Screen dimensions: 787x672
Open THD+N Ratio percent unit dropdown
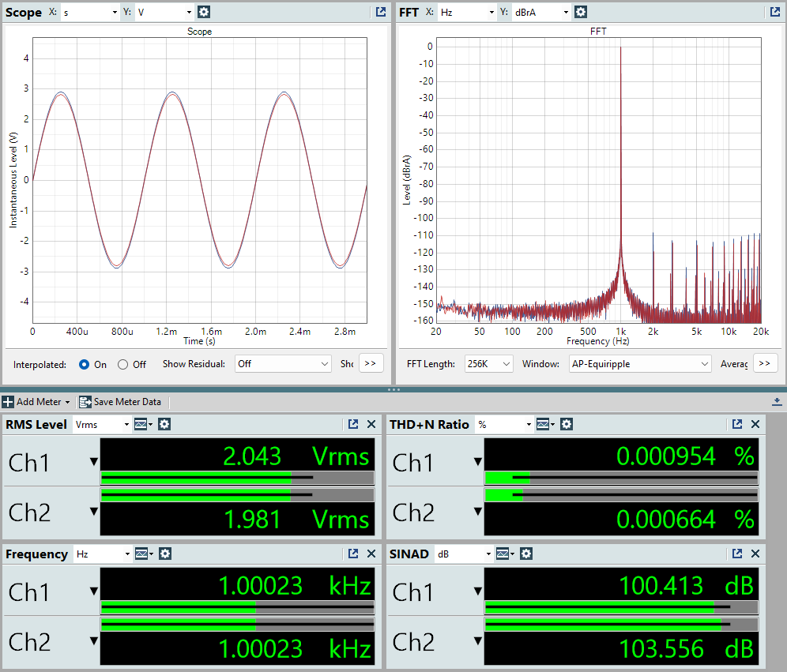coord(504,425)
